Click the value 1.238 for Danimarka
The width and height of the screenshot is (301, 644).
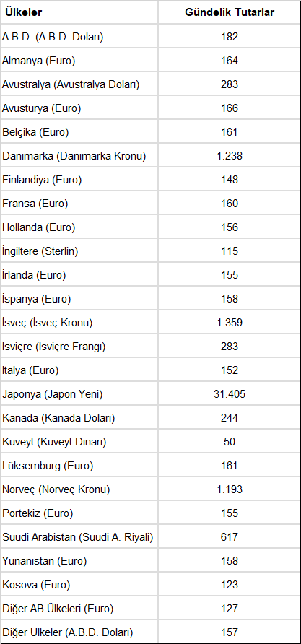click(x=230, y=156)
